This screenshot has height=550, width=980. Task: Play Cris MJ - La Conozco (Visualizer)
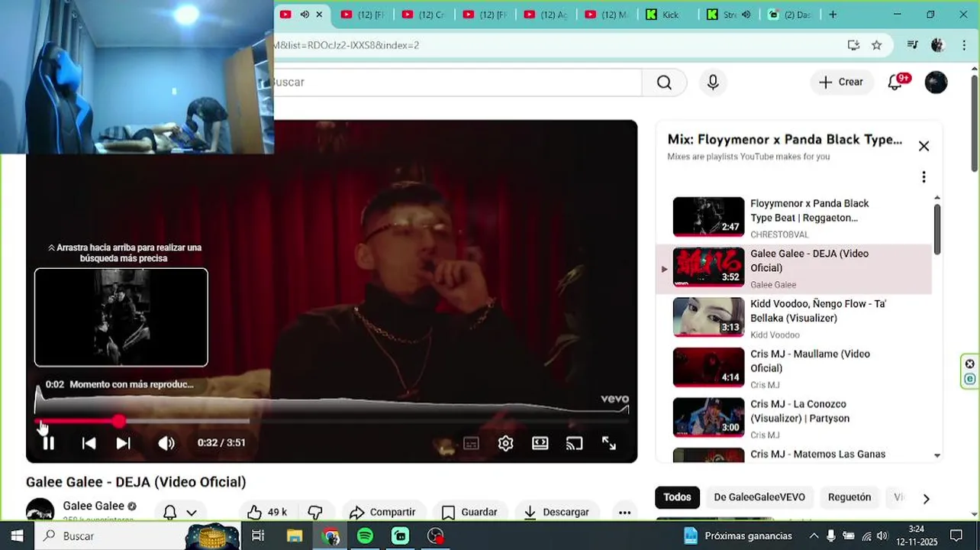click(794, 419)
